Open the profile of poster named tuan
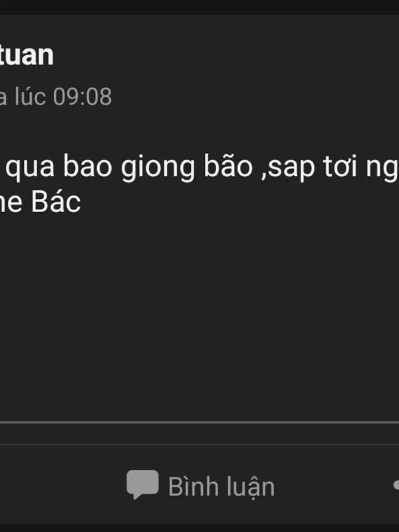The height and width of the screenshot is (532, 399). coord(27,55)
